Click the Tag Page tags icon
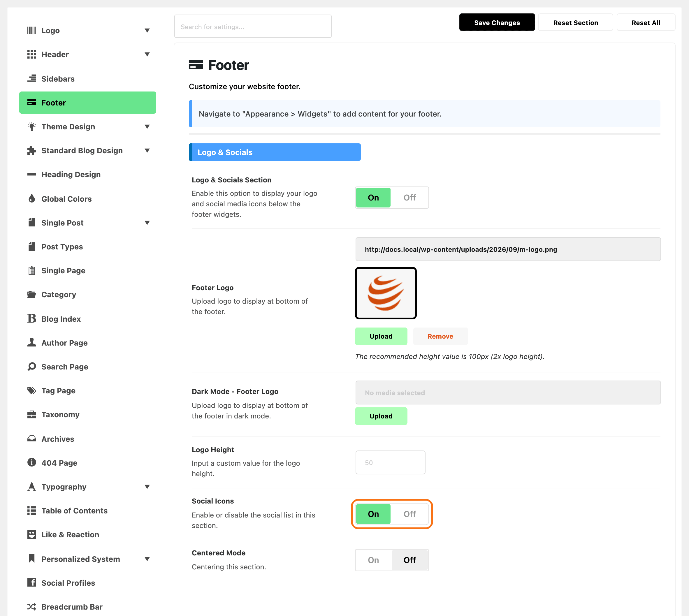This screenshot has height=616, width=689. pos(32,390)
